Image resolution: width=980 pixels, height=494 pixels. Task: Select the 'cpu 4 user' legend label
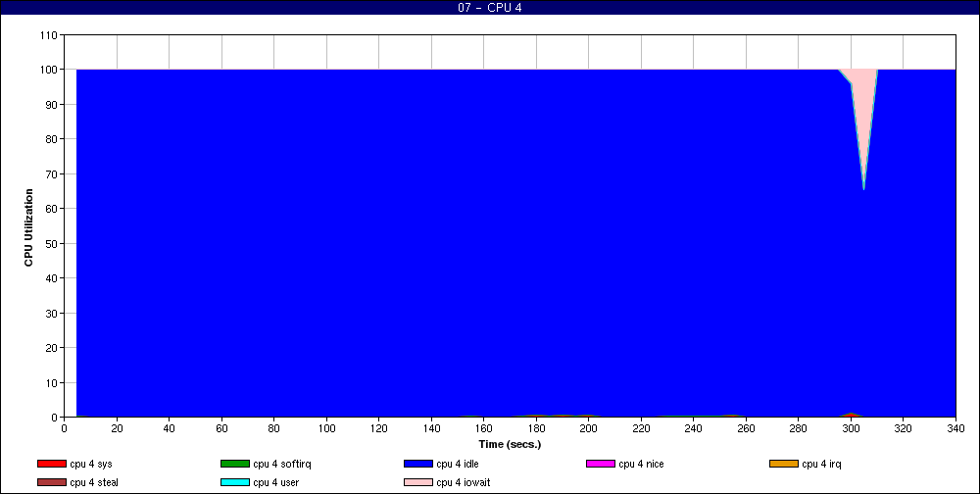pyautogui.click(x=276, y=482)
